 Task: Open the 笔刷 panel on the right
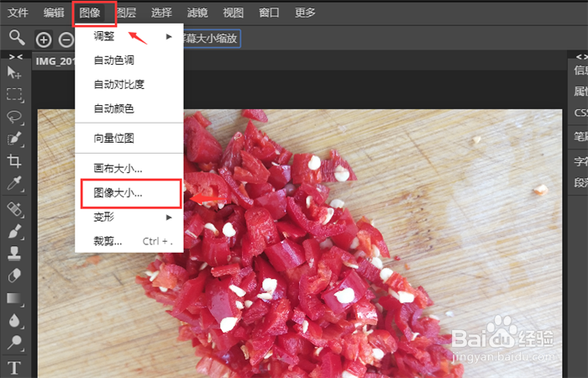580,137
